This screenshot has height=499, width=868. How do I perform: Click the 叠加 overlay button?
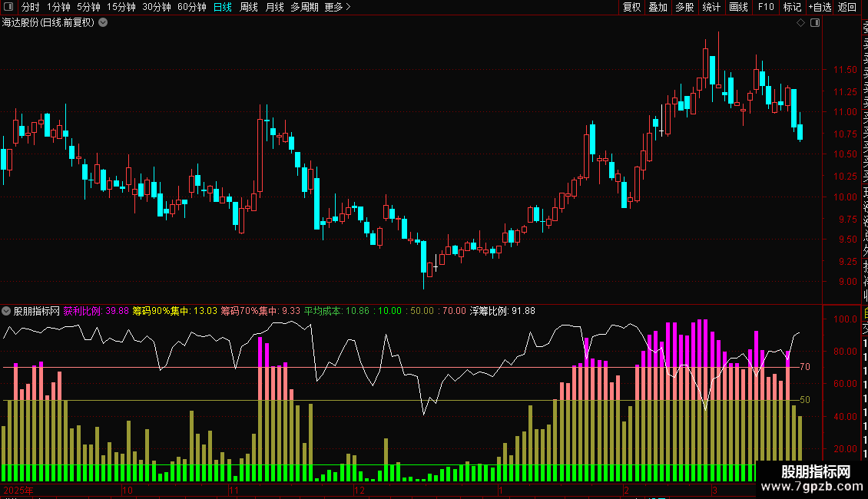(658, 7)
